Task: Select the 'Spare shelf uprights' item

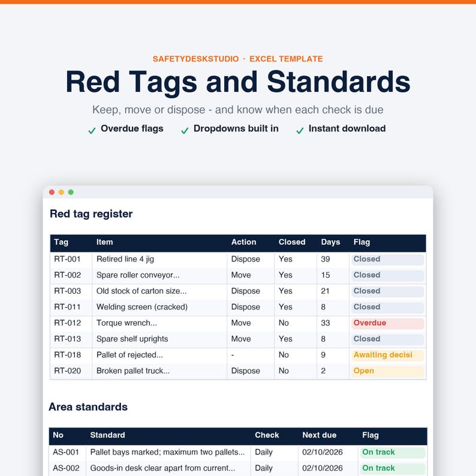Action: pyautogui.click(x=159, y=339)
